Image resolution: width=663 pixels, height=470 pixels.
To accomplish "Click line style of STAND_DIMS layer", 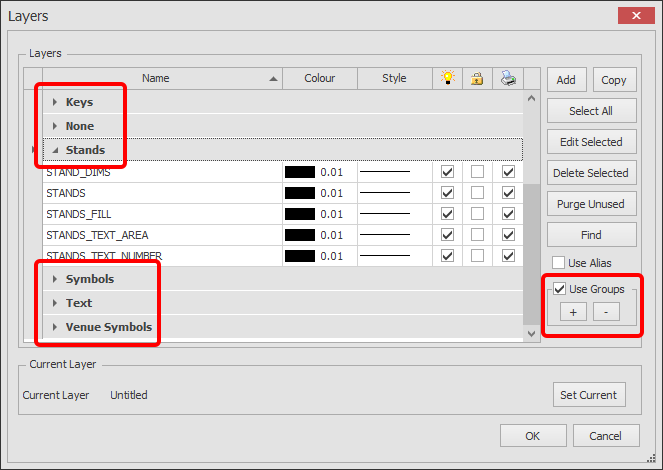I will click(385, 172).
